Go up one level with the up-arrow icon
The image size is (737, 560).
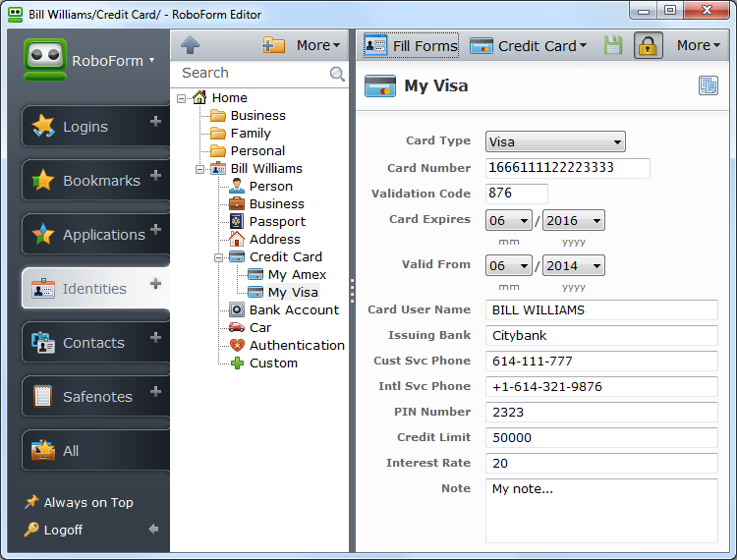point(190,45)
